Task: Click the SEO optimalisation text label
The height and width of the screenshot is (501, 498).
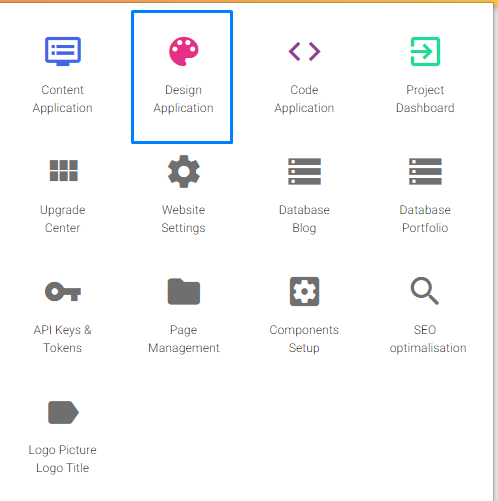Action: (x=428, y=339)
